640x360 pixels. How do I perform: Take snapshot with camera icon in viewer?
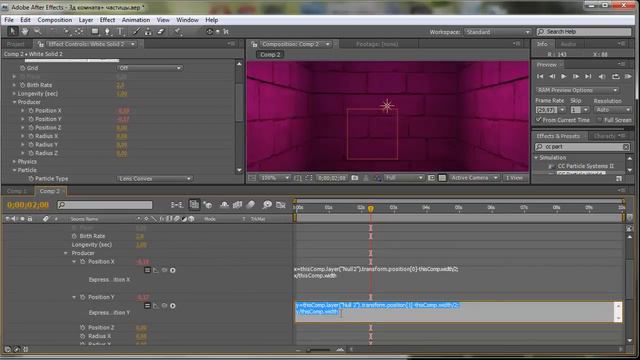pyautogui.click(x=355, y=178)
